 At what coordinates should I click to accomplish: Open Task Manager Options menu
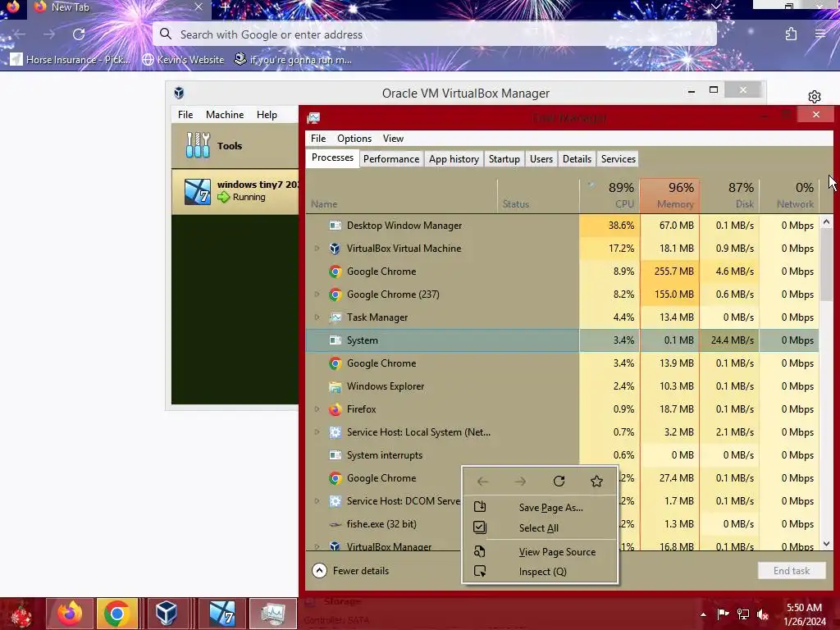coord(354,138)
